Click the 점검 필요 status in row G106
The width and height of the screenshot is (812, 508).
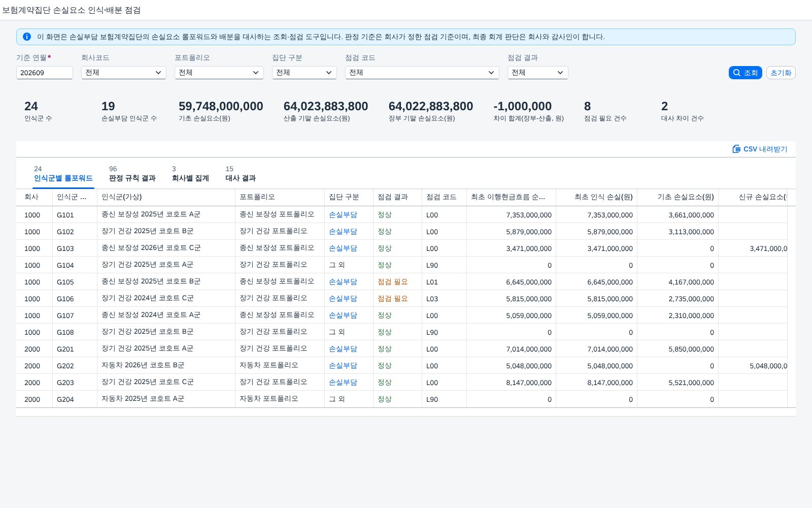click(393, 299)
